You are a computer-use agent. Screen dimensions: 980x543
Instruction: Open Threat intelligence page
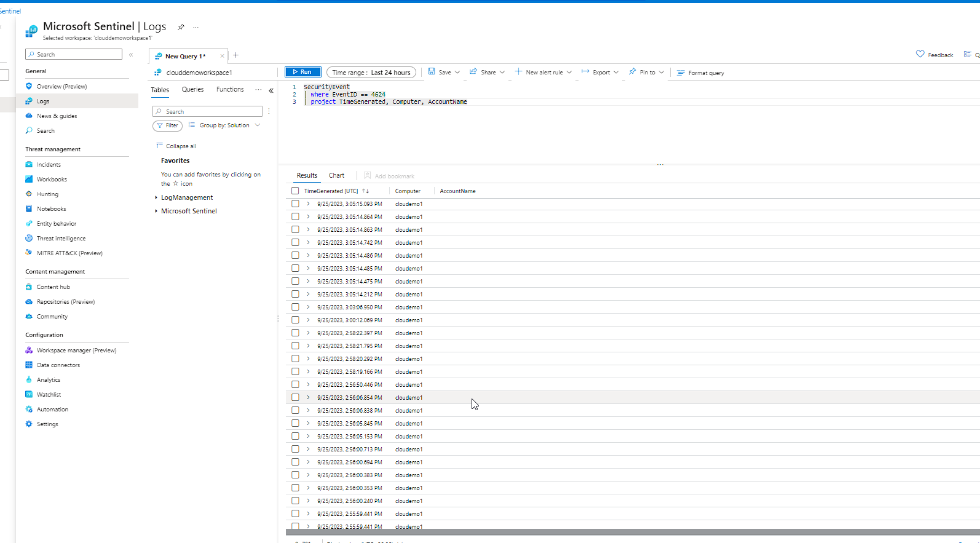[61, 239]
